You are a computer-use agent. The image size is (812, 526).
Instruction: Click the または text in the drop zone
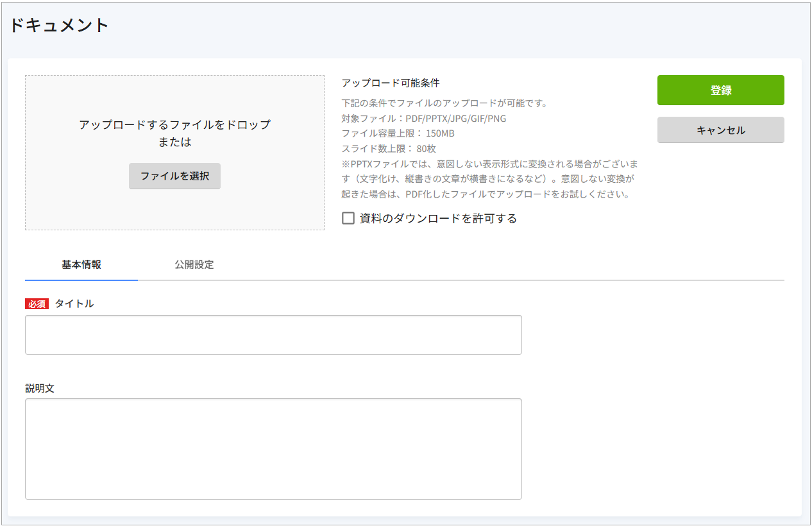pyautogui.click(x=174, y=142)
